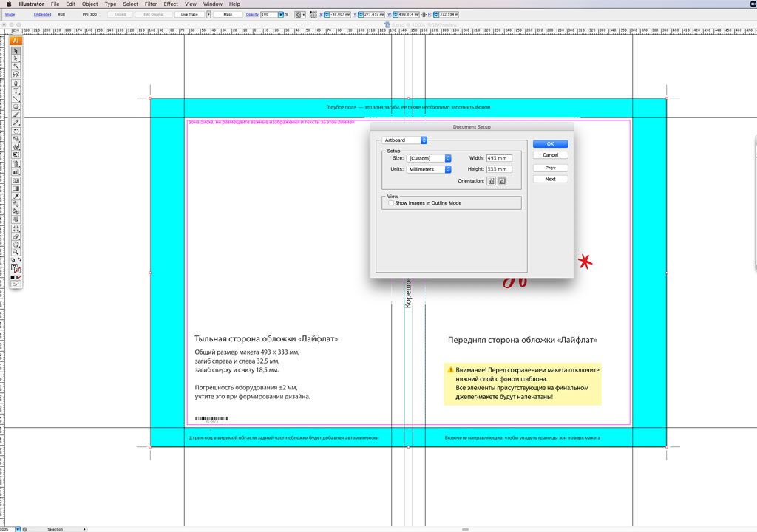757x532 pixels.
Task: Select the Direct Selection tool
Action: (x=16, y=58)
